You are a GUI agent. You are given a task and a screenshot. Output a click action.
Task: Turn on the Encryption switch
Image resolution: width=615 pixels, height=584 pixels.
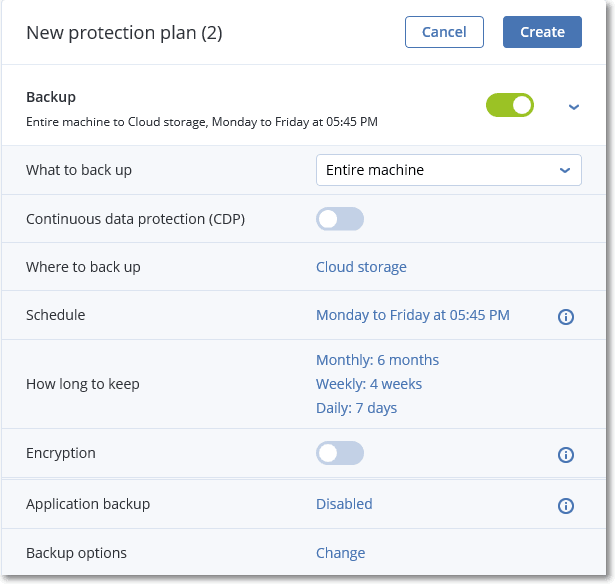click(x=340, y=453)
